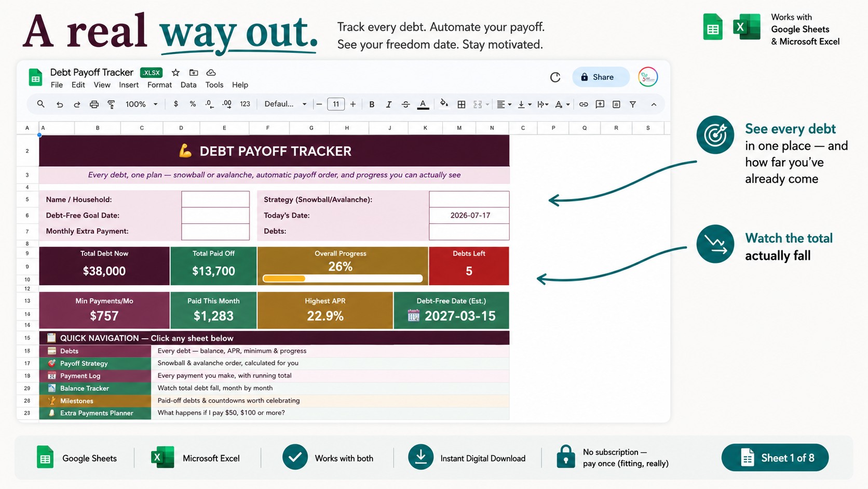Image resolution: width=868 pixels, height=489 pixels.
Task: Insert a link
Action: pyautogui.click(x=584, y=104)
